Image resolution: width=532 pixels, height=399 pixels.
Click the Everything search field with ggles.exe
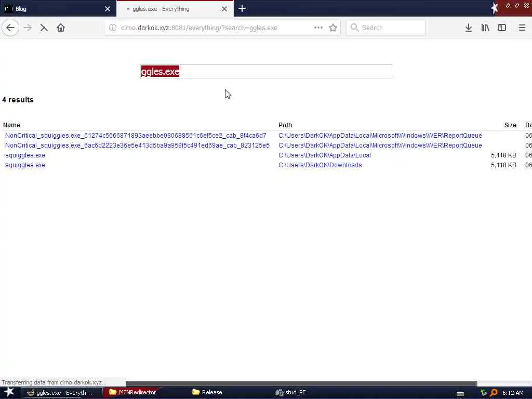[x=265, y=71]
